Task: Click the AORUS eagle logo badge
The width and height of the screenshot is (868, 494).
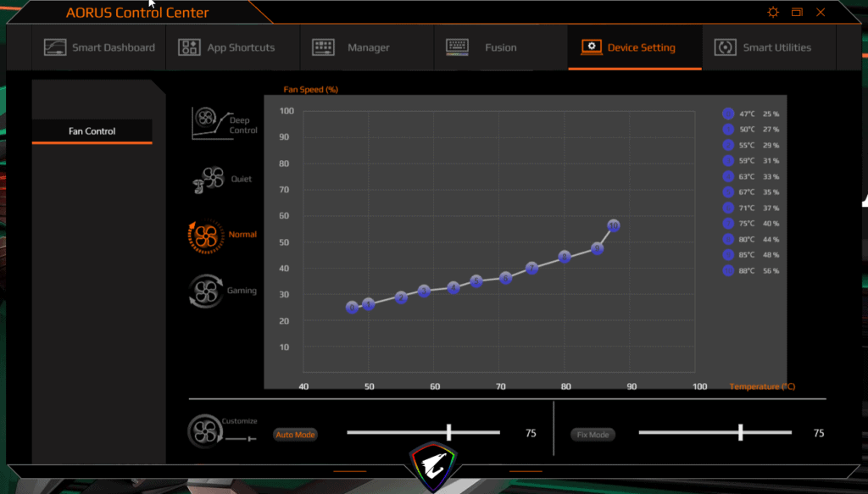Action: click(x=433, y=467)
